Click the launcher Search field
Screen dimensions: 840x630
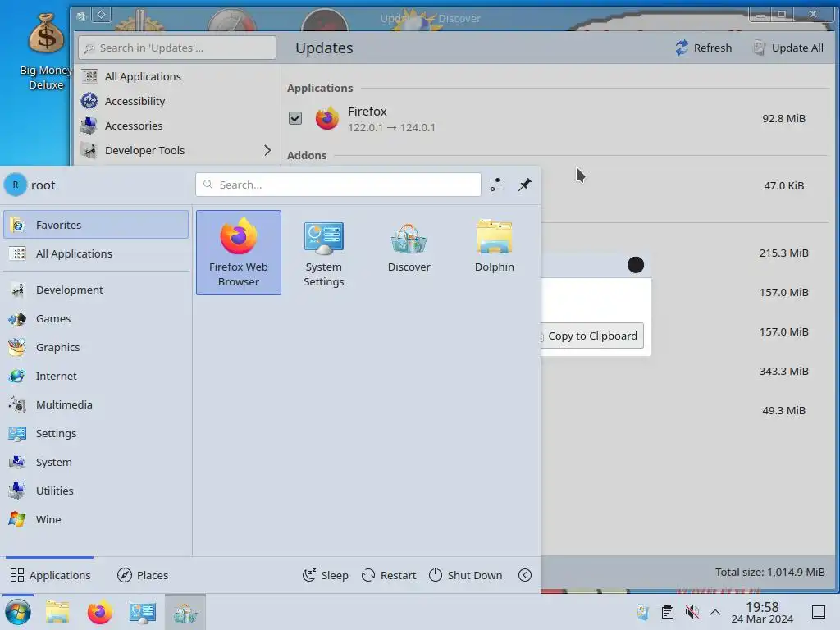338,185
